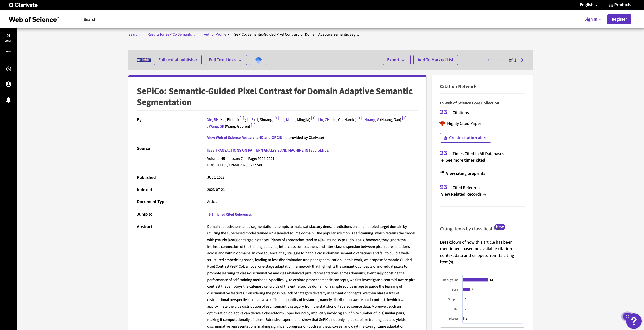Click the 23 Citations count
The width and height of the screenshot is (644, 330).
click(443, 112)
